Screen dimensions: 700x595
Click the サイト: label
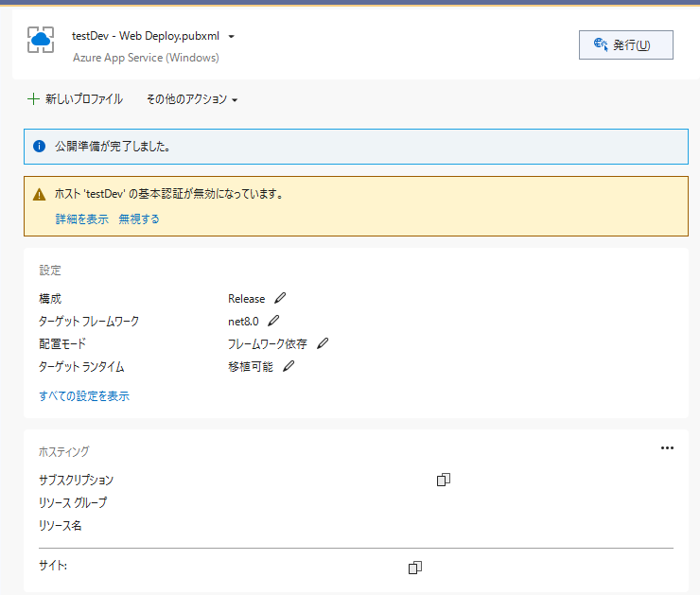point(53,566)
